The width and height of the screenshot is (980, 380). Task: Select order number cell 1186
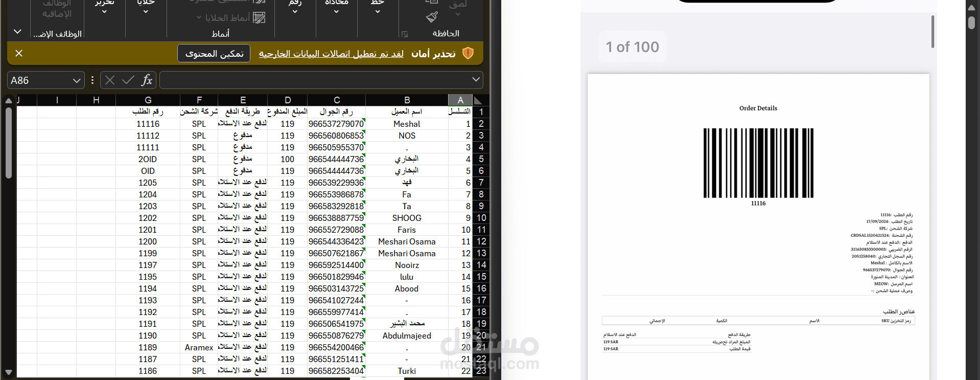(x=148, y=371)
